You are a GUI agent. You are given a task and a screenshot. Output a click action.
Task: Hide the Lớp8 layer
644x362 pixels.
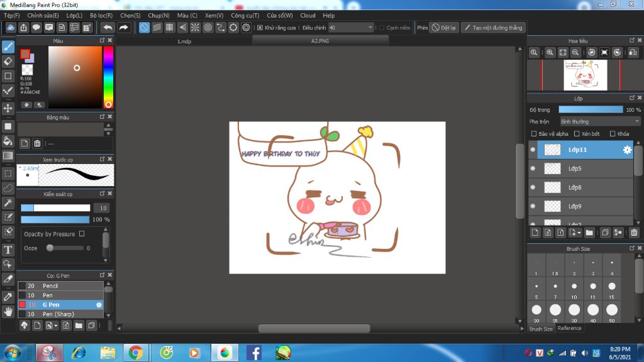click(x=533, y=187)
